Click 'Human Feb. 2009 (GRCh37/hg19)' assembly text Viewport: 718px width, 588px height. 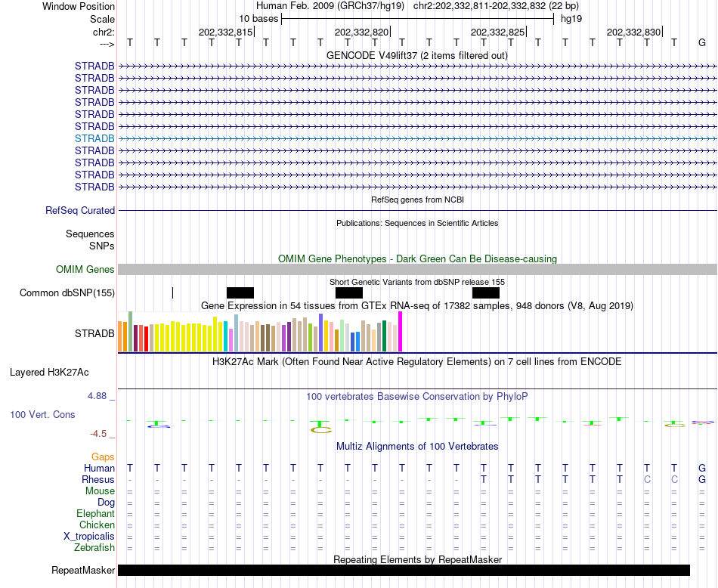click(x=330, y=6)
